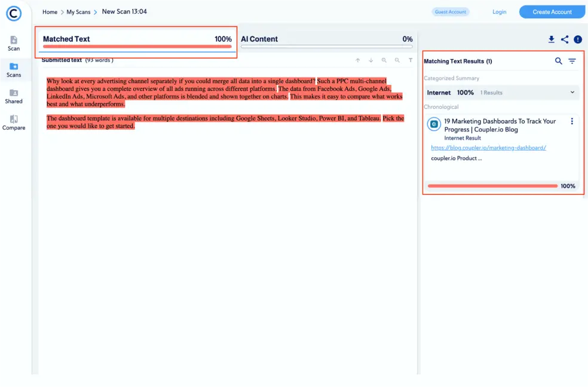Zoom out on submitted text
The height and width of the screenshot is (387, 588).
pyautogui.click(x=397, y=60)
